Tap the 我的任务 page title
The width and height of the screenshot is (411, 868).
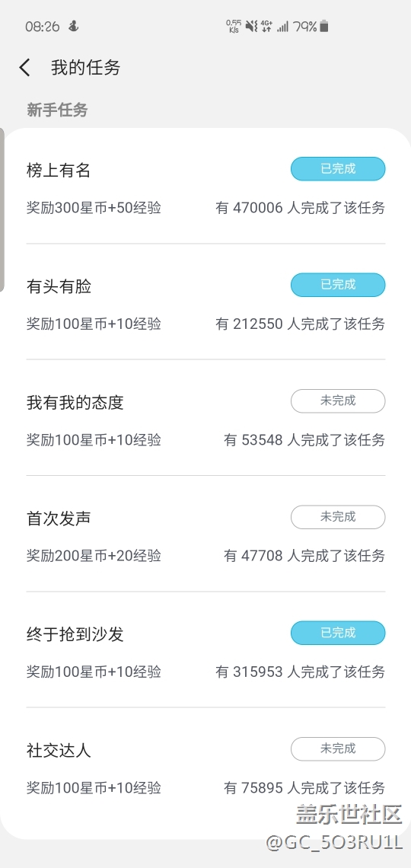click(86, 68)
